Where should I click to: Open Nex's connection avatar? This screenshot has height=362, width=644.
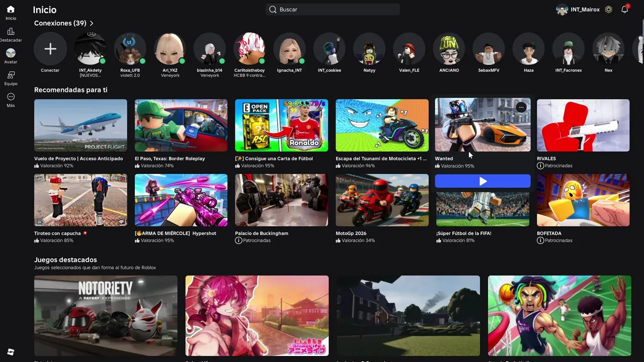[608, 49]
